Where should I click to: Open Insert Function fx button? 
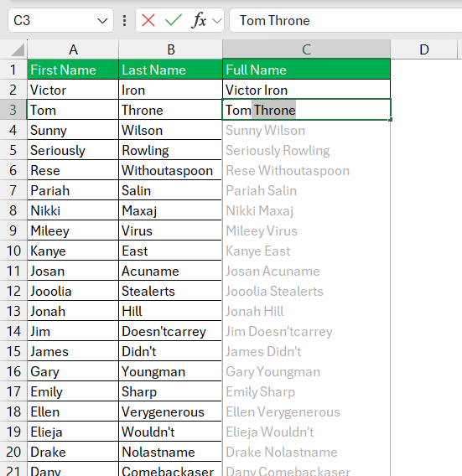(x=200, y=20)
